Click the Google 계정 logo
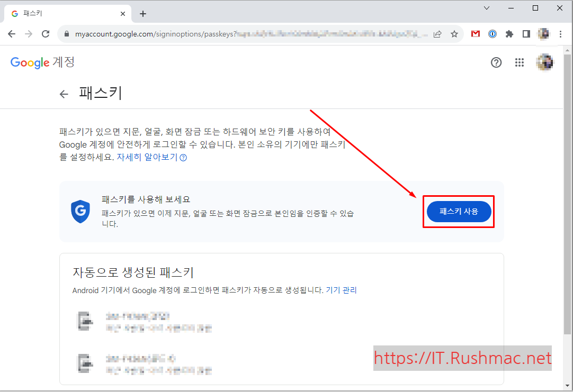Image resolution: width=573 pixels, height=392 pixels. [x=42, y=62]
